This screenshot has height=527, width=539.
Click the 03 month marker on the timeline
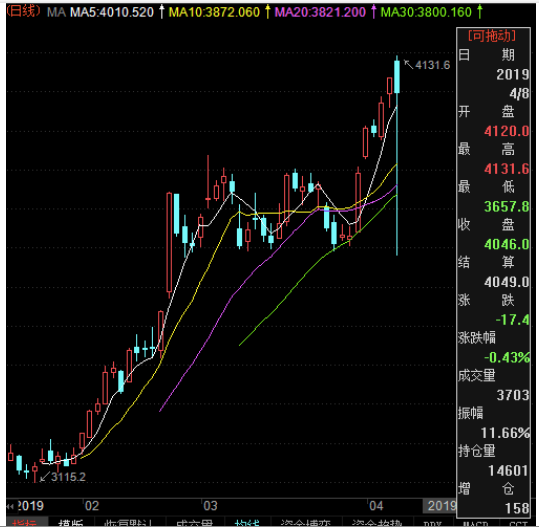[x=210, y=506]
